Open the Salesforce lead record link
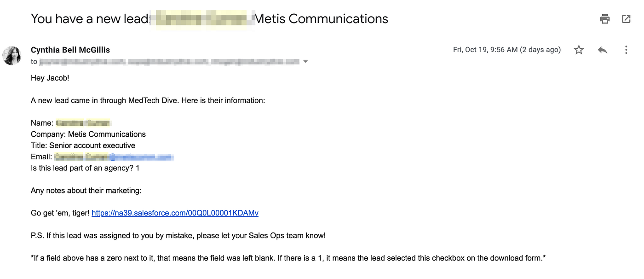 175,213
